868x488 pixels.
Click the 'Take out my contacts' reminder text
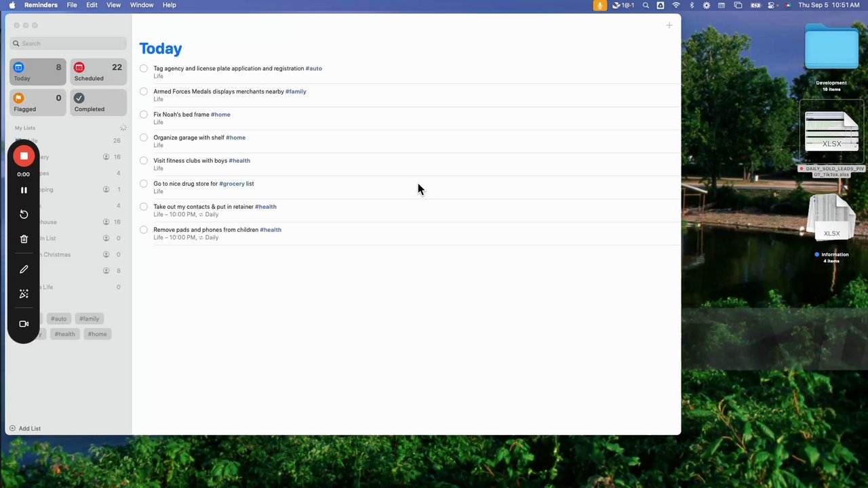click(203, 207)
